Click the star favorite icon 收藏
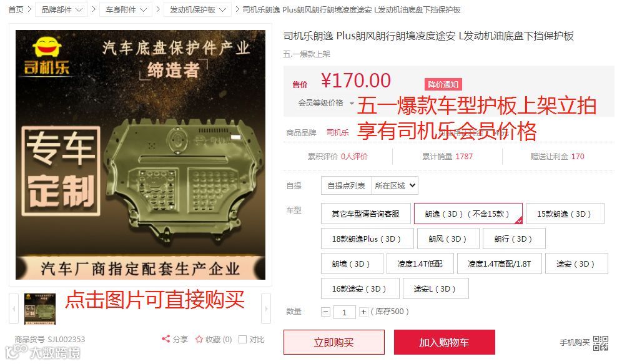Viewport: 617px width, 364px height. pos(199,339)
